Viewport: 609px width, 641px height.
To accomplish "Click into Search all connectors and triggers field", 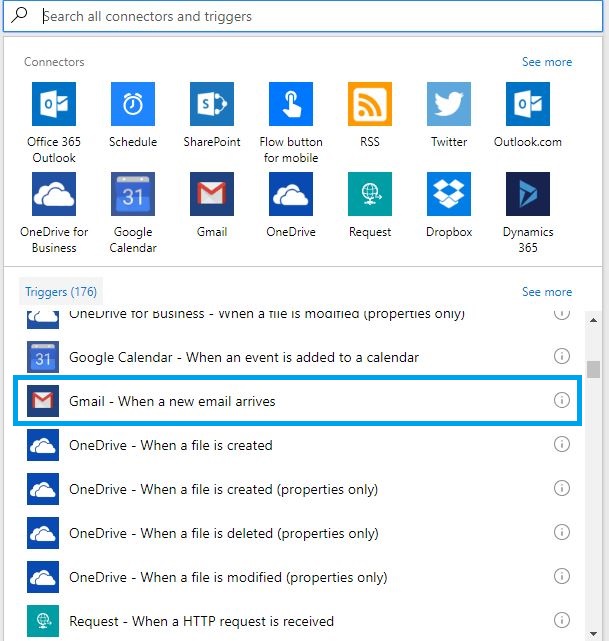I will pos(303,16).
